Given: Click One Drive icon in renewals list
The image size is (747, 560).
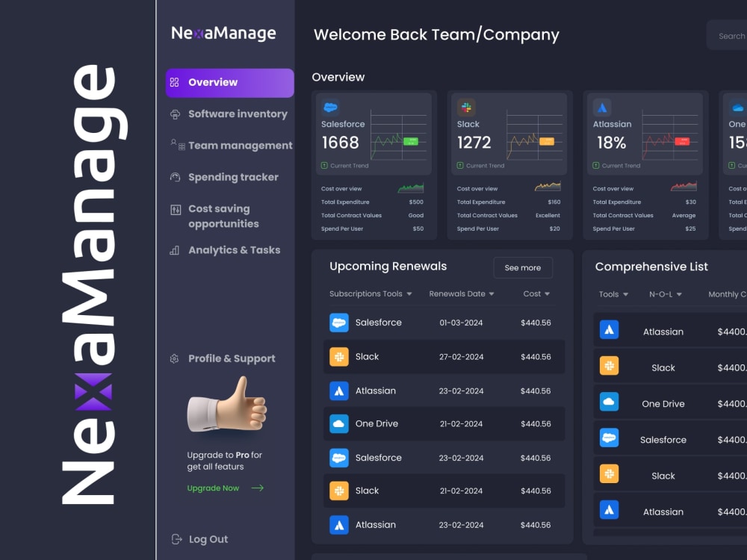Looking at the screenshot, I should 338,423.
